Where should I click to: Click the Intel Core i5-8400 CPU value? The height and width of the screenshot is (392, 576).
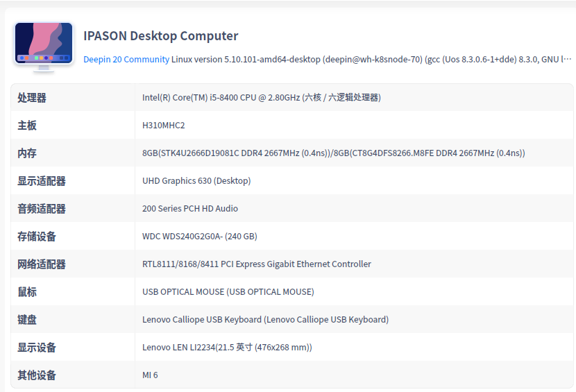[x=261, y=98]
